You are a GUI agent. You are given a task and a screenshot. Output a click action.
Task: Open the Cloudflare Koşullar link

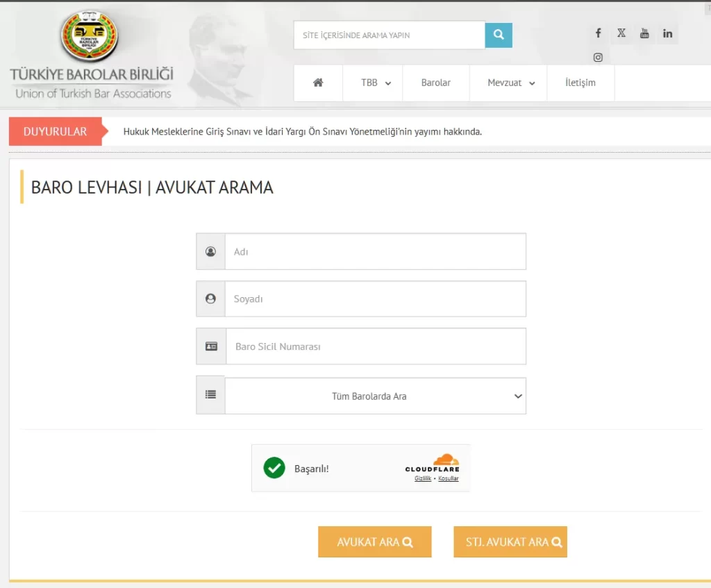(x=449, y=478)
